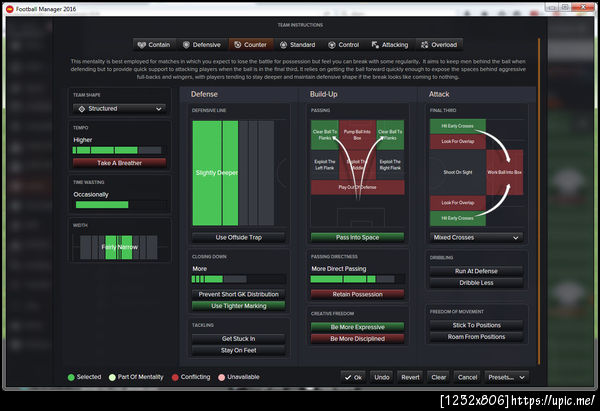
Task: Select the Attacking mentality tab
Action: point(390,45)
